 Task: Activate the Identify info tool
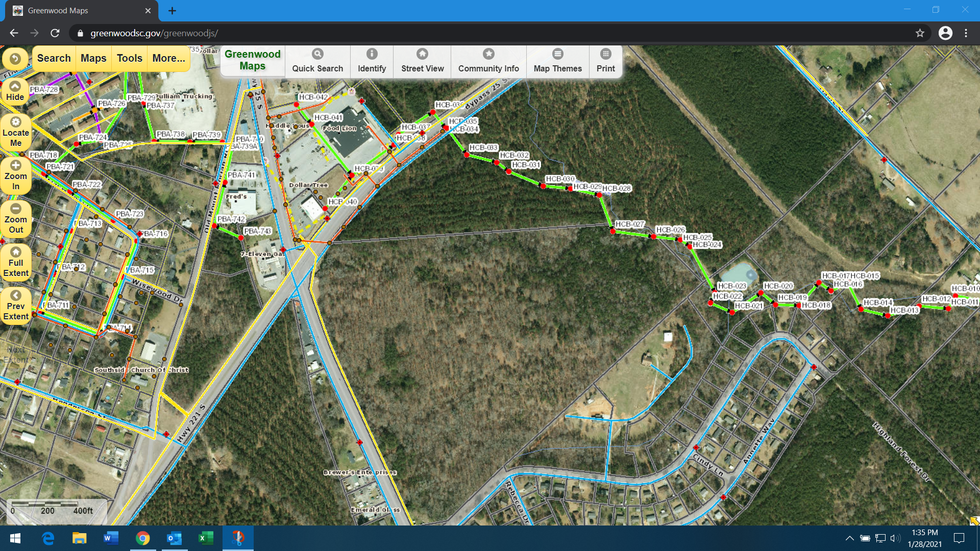(372, 61)
